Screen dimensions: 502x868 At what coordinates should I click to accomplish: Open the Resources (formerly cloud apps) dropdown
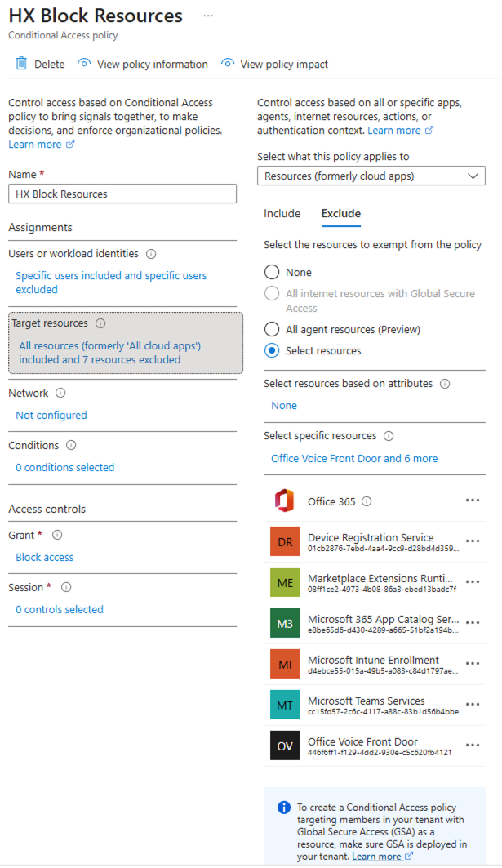(371, 176)
